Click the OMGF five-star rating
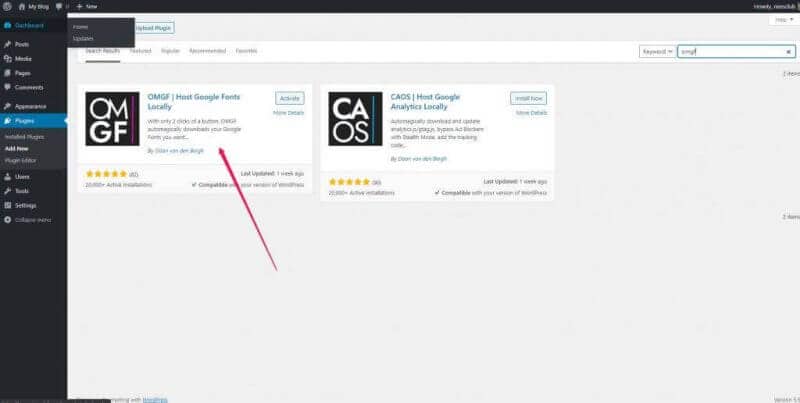800x403 pixels. tap(106, 174)
